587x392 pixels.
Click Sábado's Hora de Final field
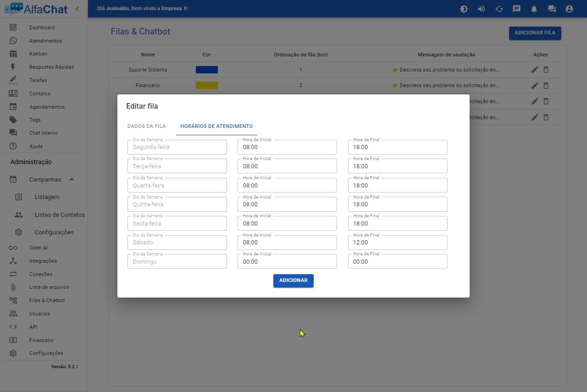click(x=397, y=243)
